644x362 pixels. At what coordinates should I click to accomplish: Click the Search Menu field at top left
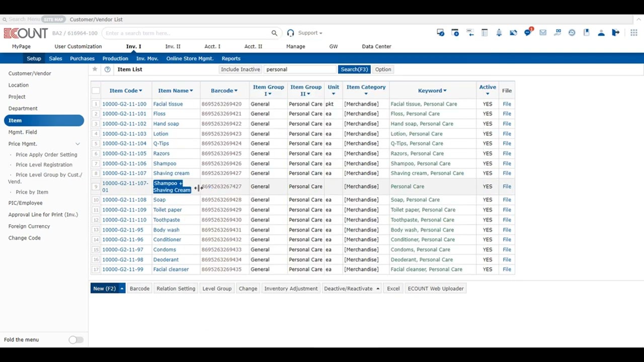pos(21,19)
